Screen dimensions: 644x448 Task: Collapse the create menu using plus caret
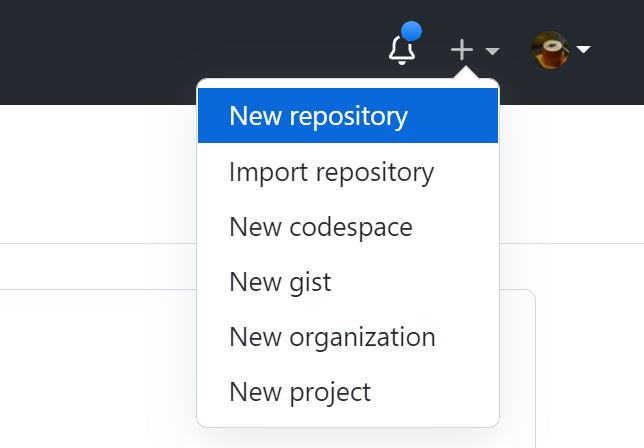coord(492,51)
